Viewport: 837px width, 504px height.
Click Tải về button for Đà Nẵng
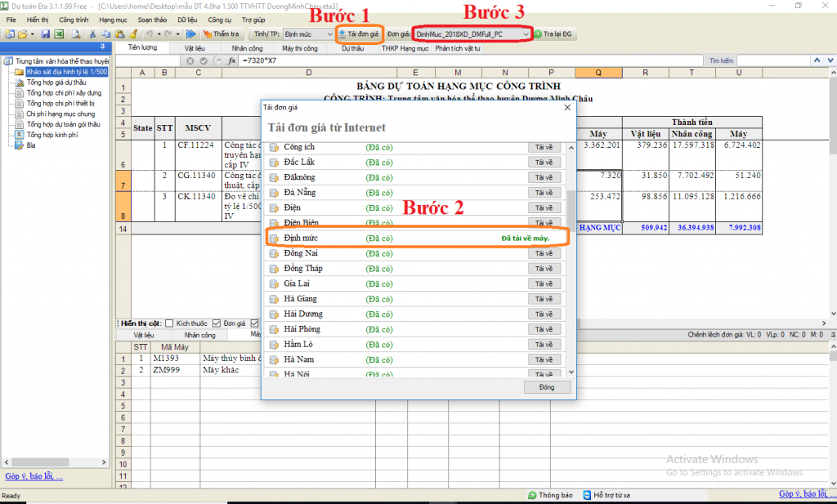click(x=544, y=193)
